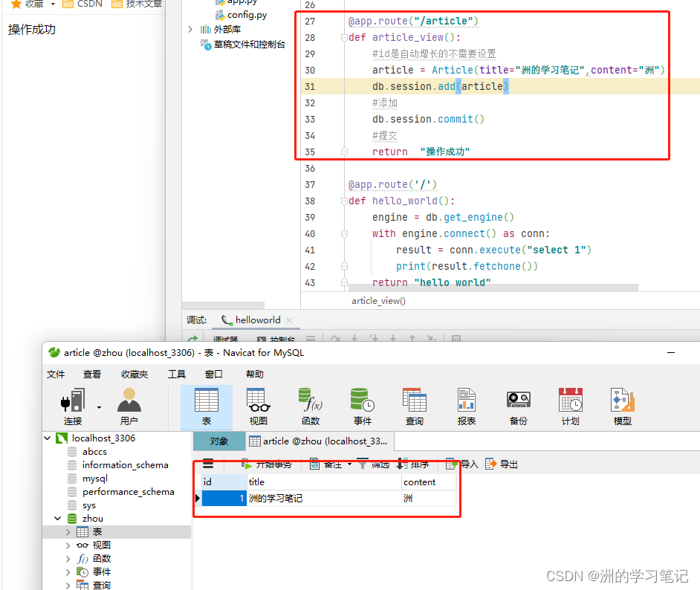700x590 pixels.
Task: Select the abccs database
Action: [x=94, y=452]
